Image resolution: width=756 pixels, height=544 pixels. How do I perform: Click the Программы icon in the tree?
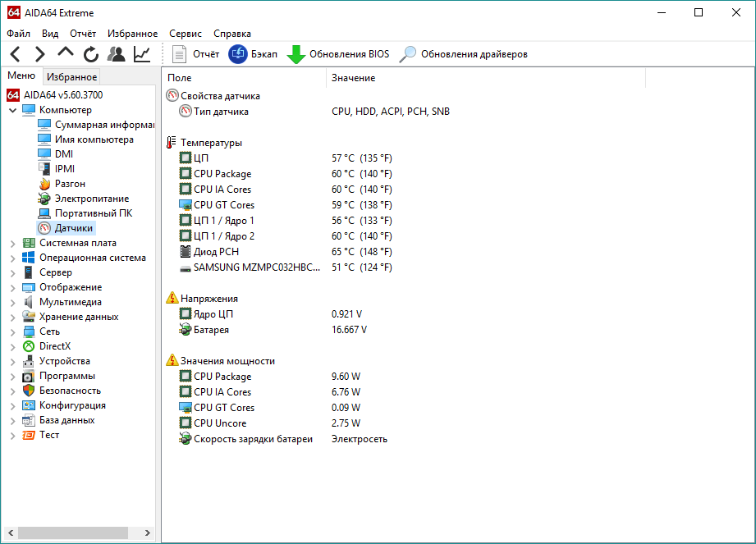[x=29, y=376]
